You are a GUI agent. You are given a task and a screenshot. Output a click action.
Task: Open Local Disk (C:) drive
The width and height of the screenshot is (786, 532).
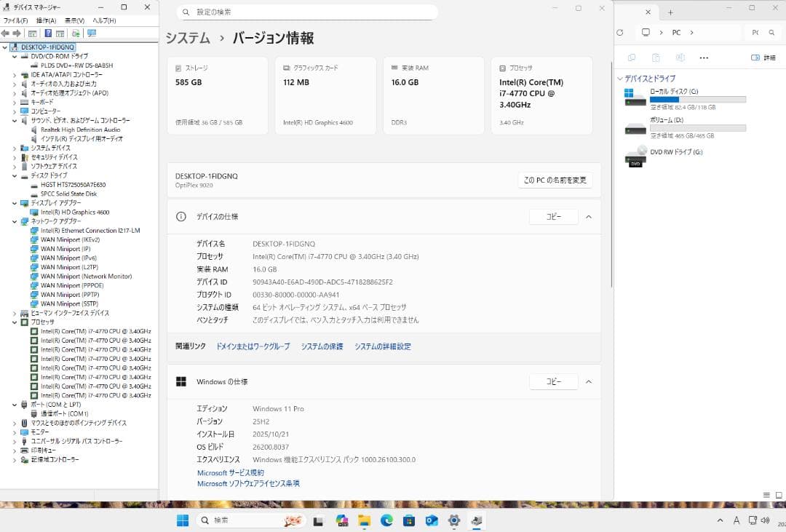click(x=686, y=98)
